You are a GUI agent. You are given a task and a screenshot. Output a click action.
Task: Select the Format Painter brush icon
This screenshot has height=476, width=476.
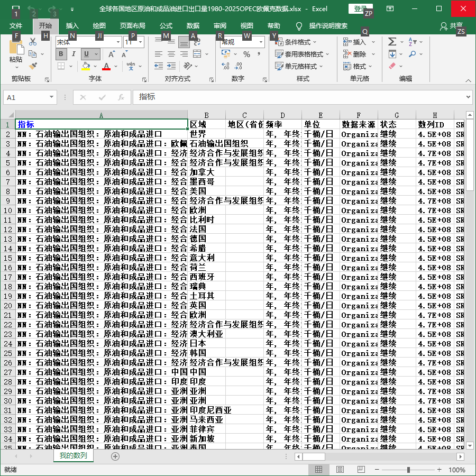[x=33, y=66]
